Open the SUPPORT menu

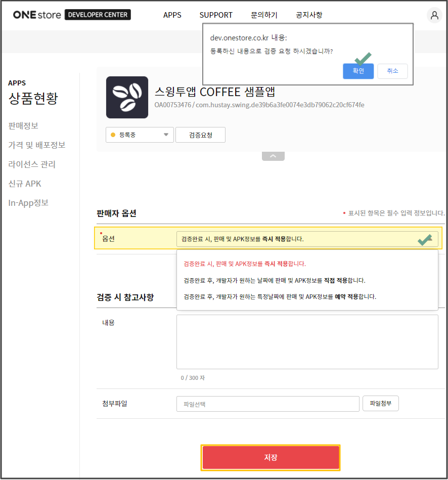216,15
